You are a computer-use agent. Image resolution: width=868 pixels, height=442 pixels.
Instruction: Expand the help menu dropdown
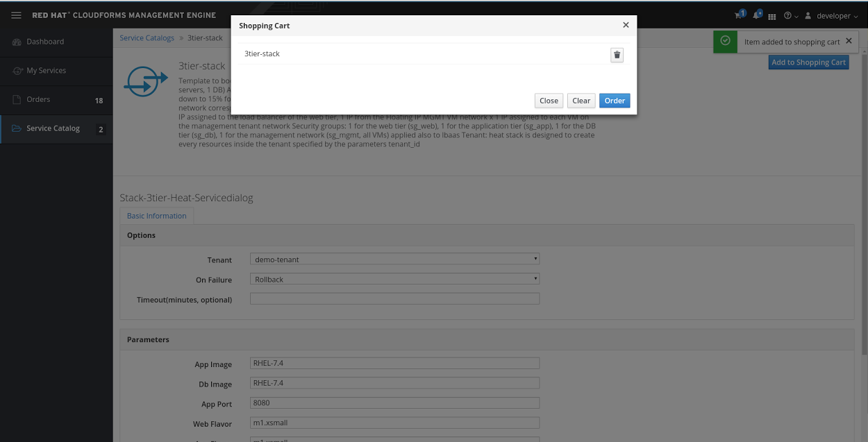(x=790, y=16)
